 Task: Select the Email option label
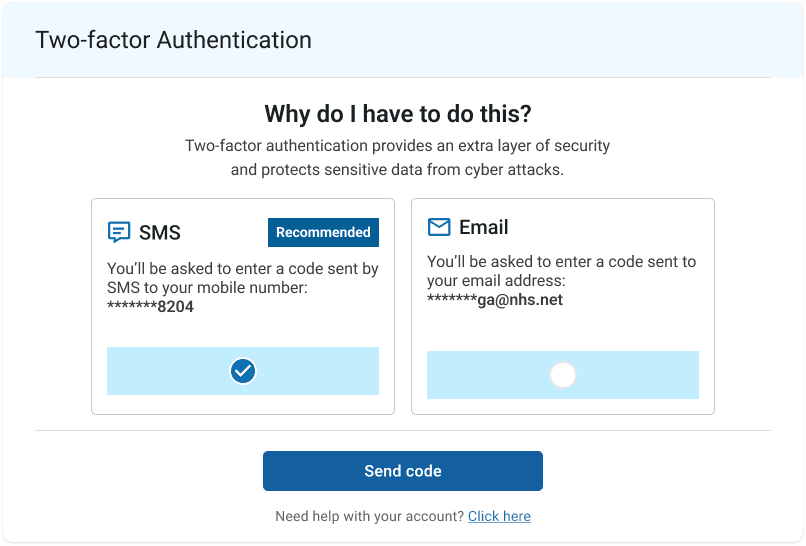(x=484, y=227)
